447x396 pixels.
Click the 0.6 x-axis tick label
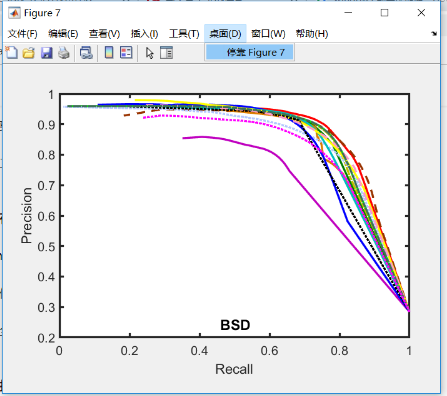[270, 351]
